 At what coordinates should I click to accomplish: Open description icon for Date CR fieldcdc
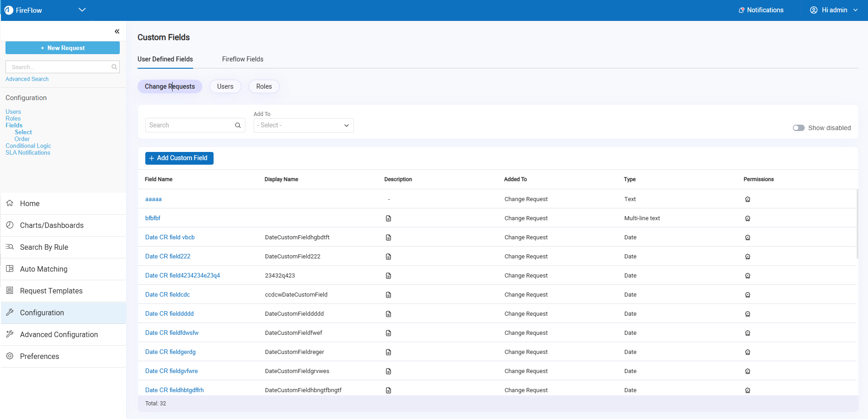388,295
